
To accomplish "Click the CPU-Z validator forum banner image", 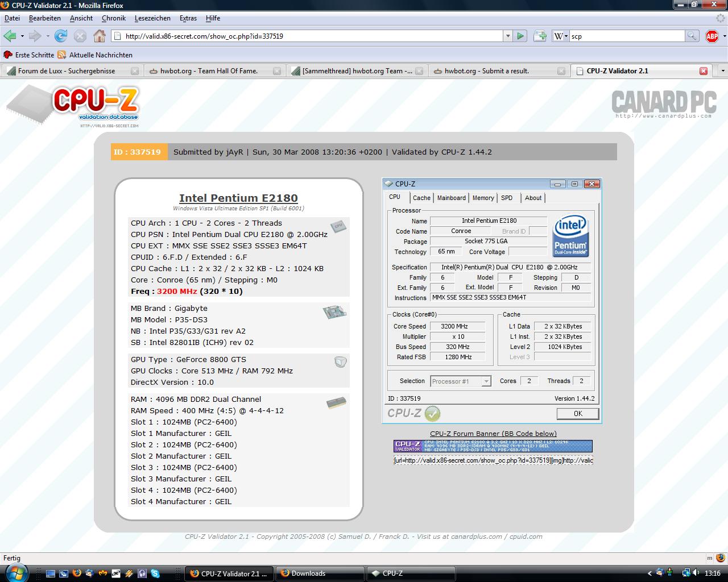I will [x=493, y=446].
